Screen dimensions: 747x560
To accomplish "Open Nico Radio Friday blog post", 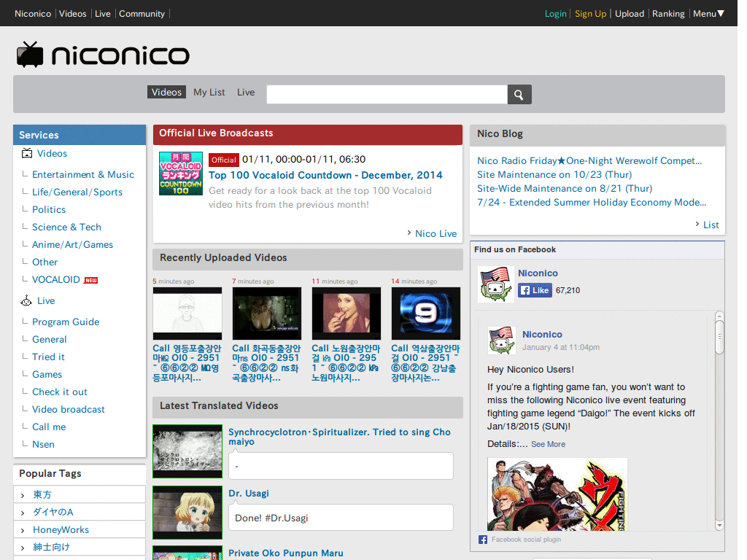I will coord(589,161).
